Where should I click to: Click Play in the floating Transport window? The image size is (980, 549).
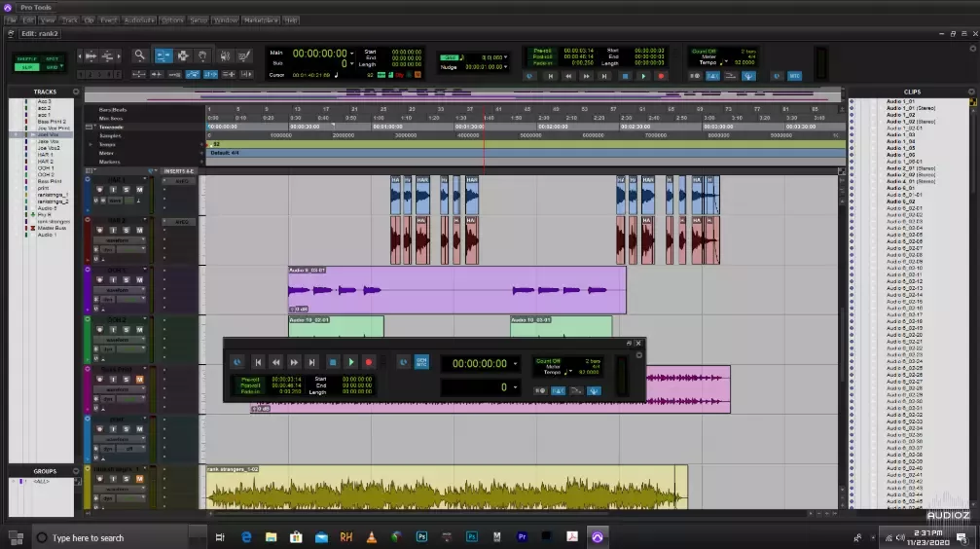pos(351,362)
